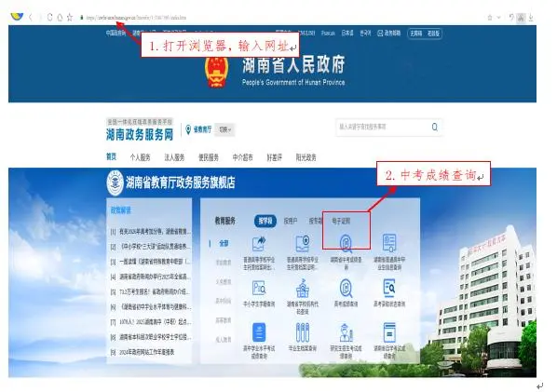This screenshot has height=392, width=557.
Task: Open the 2024年政府网站工作年度报表 link
Action: tap(147, 352)
